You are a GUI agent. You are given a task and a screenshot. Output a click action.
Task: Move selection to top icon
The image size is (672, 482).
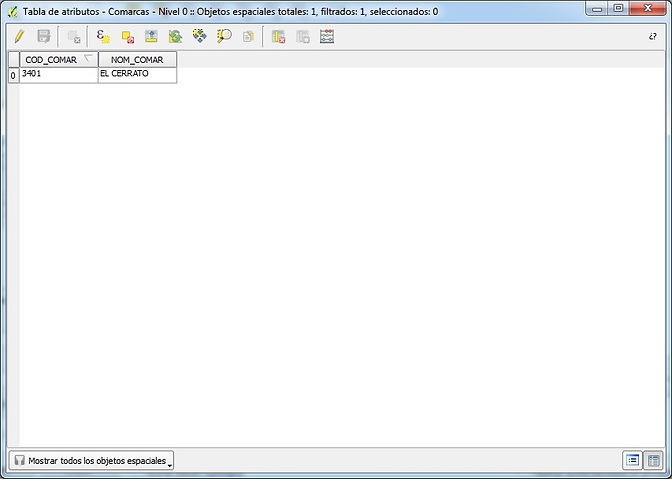click(151, 36)
